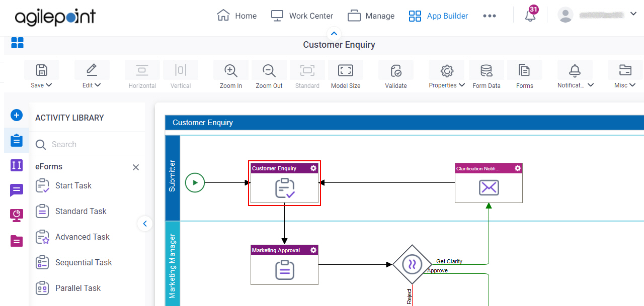Expand the Properties dropdown arrow

pyautogui.click(x=461, y=85)
